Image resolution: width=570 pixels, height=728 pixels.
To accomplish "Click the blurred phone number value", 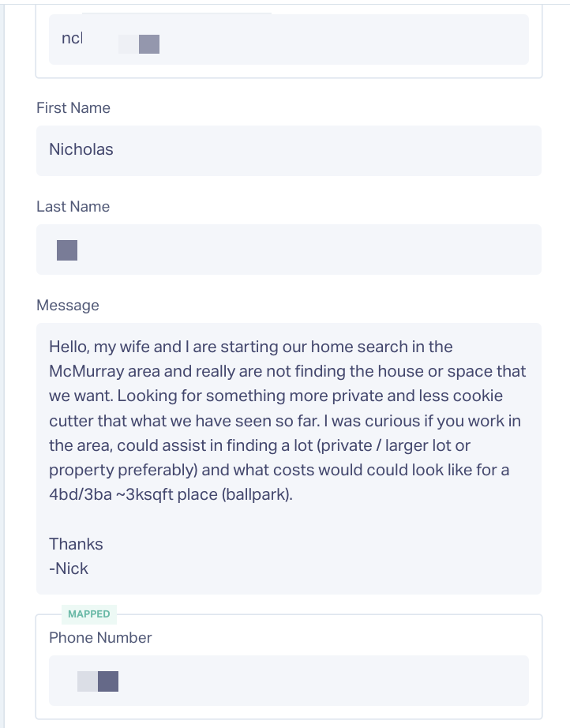I will click(98, 681).
